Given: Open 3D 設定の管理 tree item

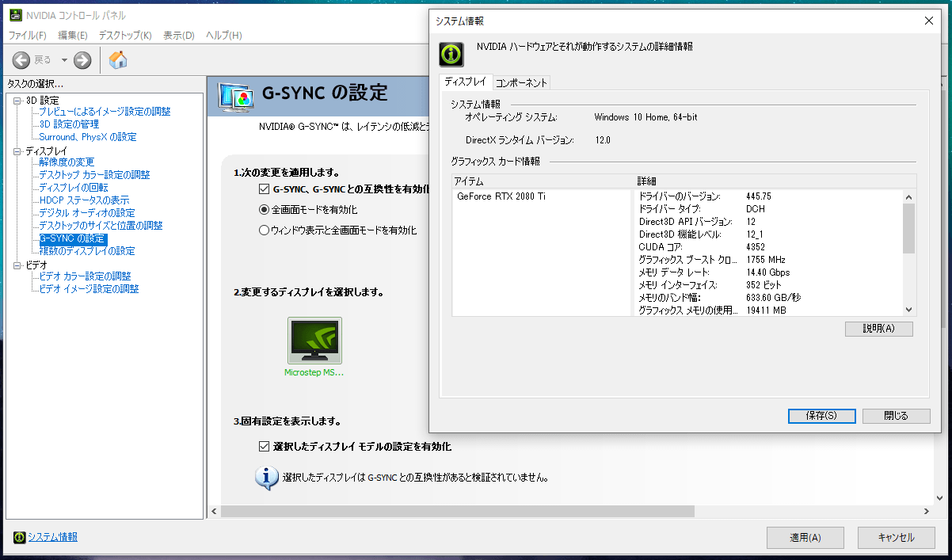Looking at the screenshot, I should point(69,124).
